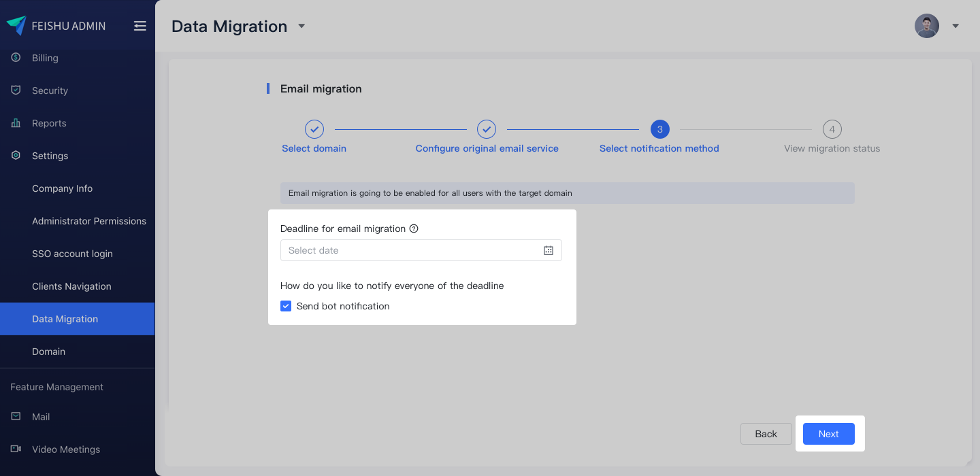
Task: Click the help icon beside Deadline for email migration
Action: (x=414, y=228)
